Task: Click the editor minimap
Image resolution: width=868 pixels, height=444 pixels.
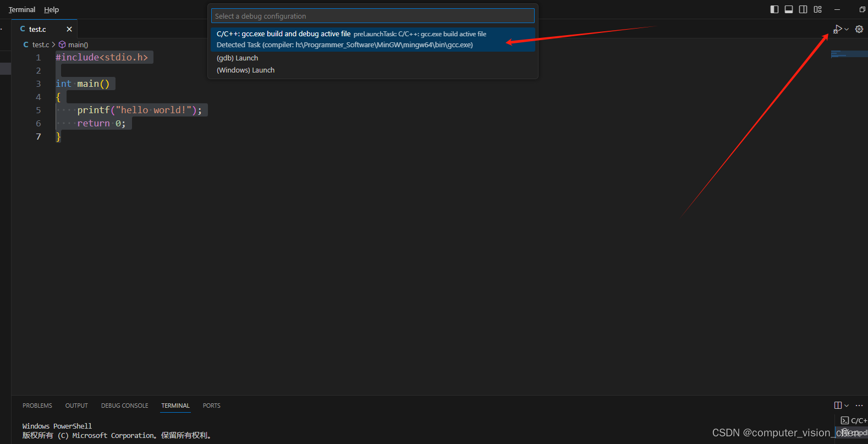Action: [x=849, y=54]
